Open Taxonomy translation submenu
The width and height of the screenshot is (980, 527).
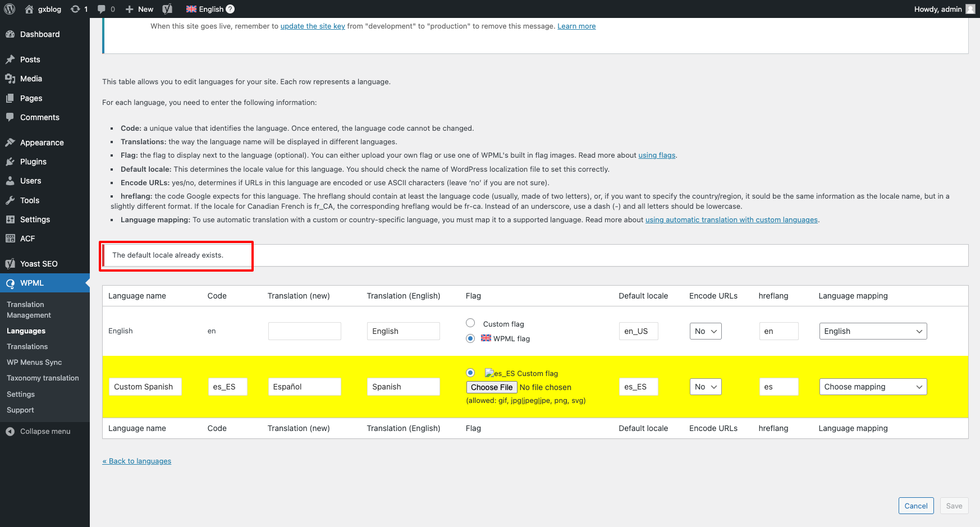pyautogui.click(x=43, y=378)
